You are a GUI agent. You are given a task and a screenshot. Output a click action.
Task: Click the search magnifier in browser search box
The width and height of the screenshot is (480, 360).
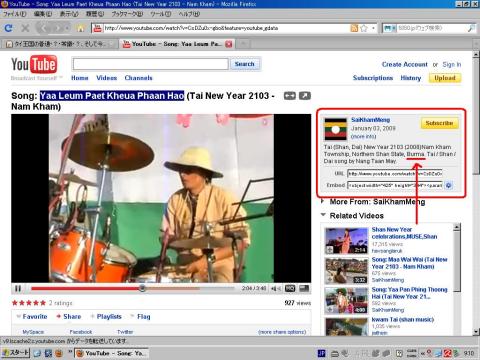[471, 28]
